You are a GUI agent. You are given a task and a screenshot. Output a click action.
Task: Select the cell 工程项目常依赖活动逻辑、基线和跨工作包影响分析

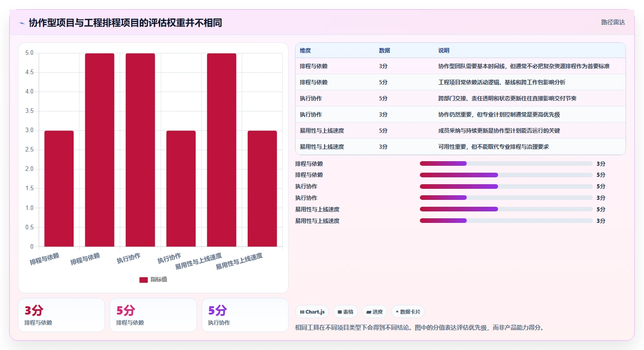click(502, 82)
